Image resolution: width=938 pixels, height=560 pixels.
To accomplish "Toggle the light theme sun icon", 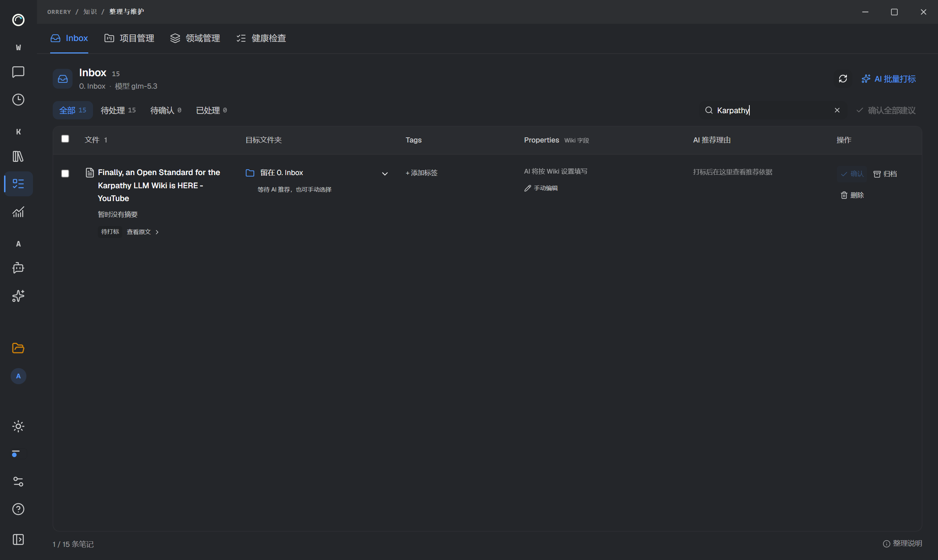I will click(18, 426).
